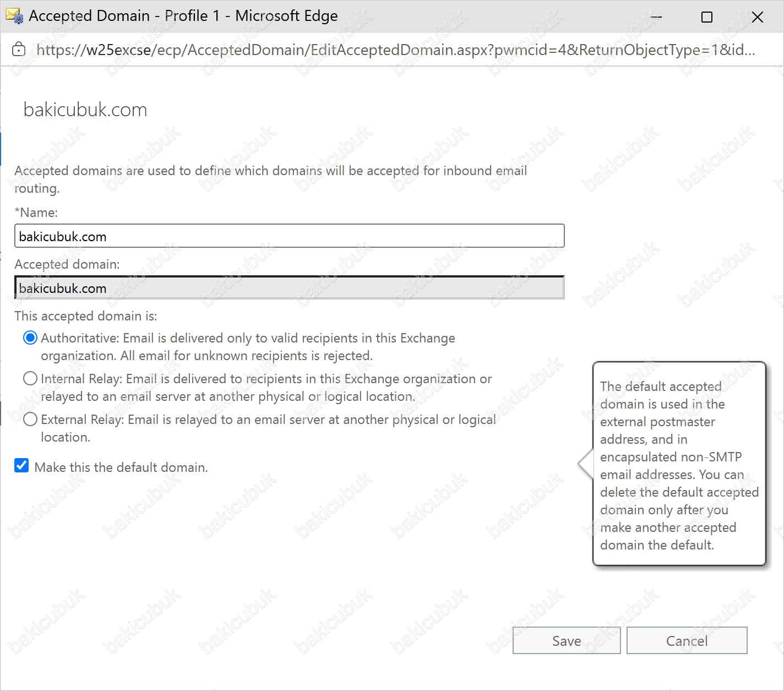
Task: Click the External Relay description label
Action: click(x=268, y=428)
